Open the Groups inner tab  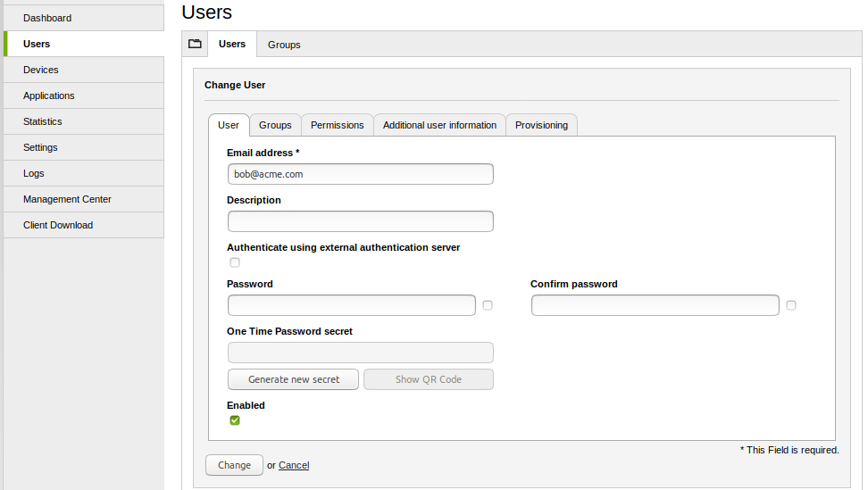click(x=275, y=125)
